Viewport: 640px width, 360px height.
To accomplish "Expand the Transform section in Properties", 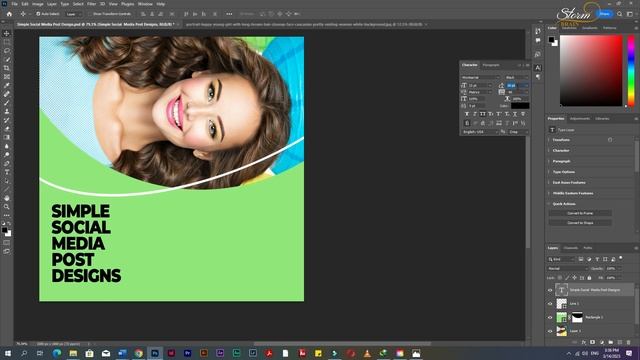I will click(x=561, y=140).
